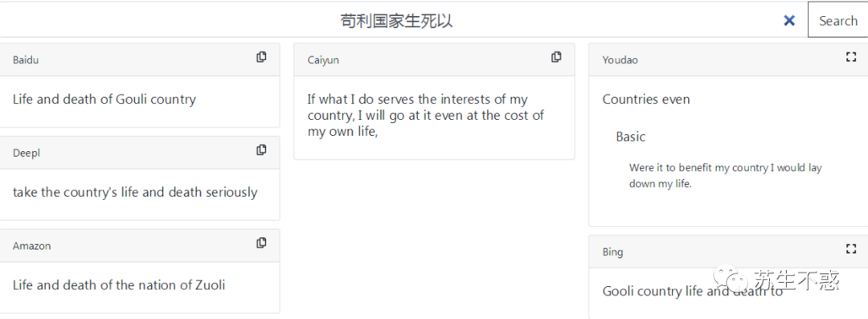The width and height of the screenshot is (868, 319).
Task: Click the Search button
Action: [x=838, y=20]
